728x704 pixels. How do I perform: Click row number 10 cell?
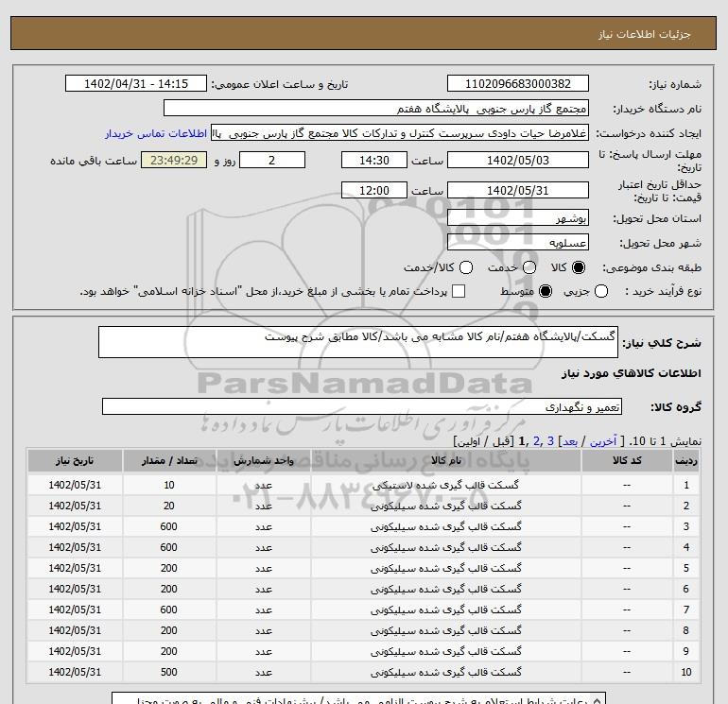(x=686, y=672)
